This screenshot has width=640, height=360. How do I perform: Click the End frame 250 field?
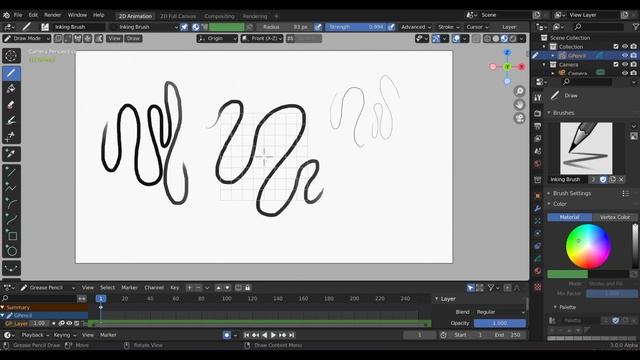[508, 335]
